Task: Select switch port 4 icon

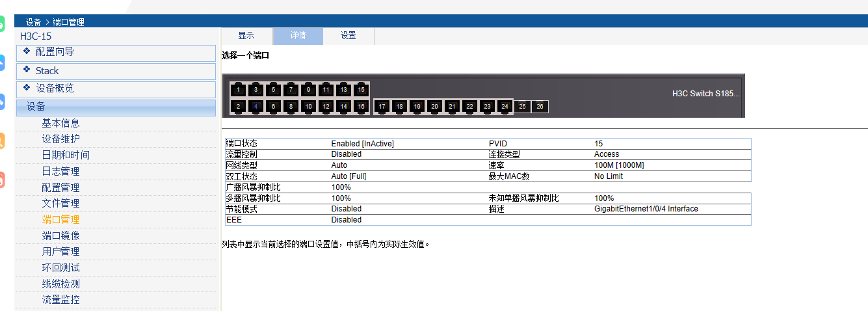Action: coord(256,106)
